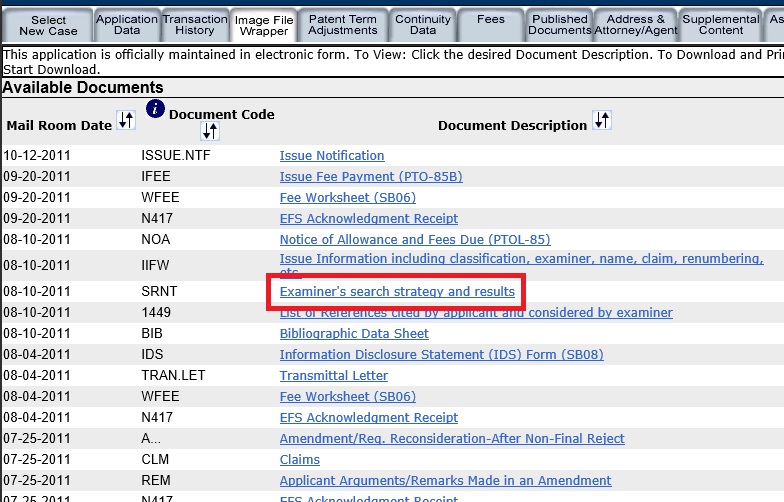This screenshot has width=784, height=502.
Task: Select the REM document code cell
Action: 156,480
